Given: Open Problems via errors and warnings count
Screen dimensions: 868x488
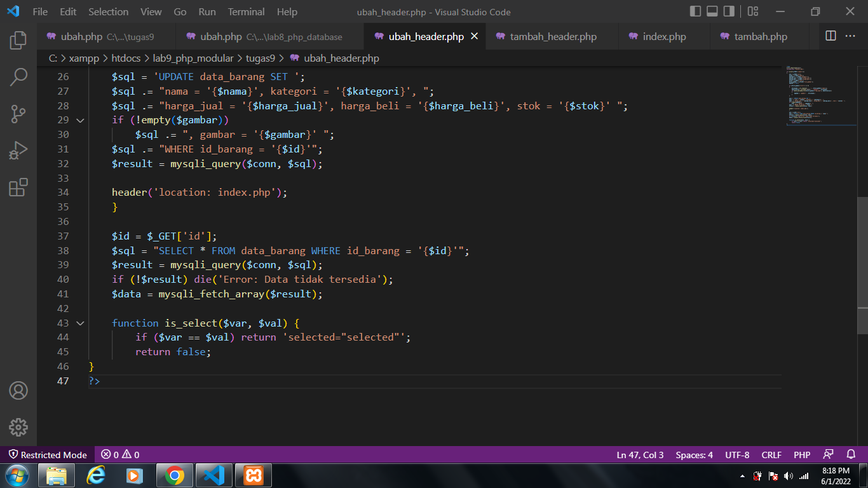Looking at the screenshot, I should point(120,455).
